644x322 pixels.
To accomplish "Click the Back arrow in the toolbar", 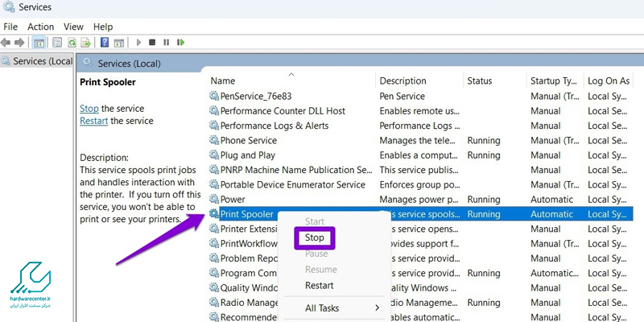I will pos(6,42).
